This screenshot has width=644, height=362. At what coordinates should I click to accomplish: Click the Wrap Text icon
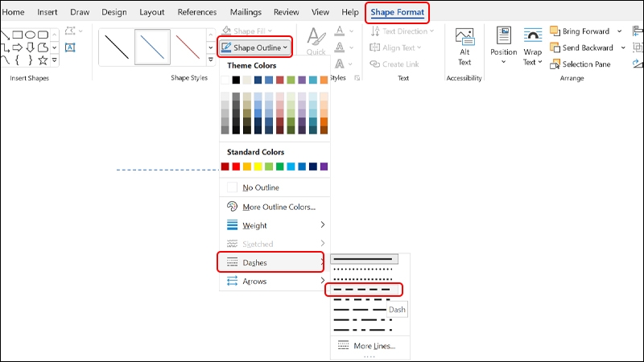pos(533,35)
